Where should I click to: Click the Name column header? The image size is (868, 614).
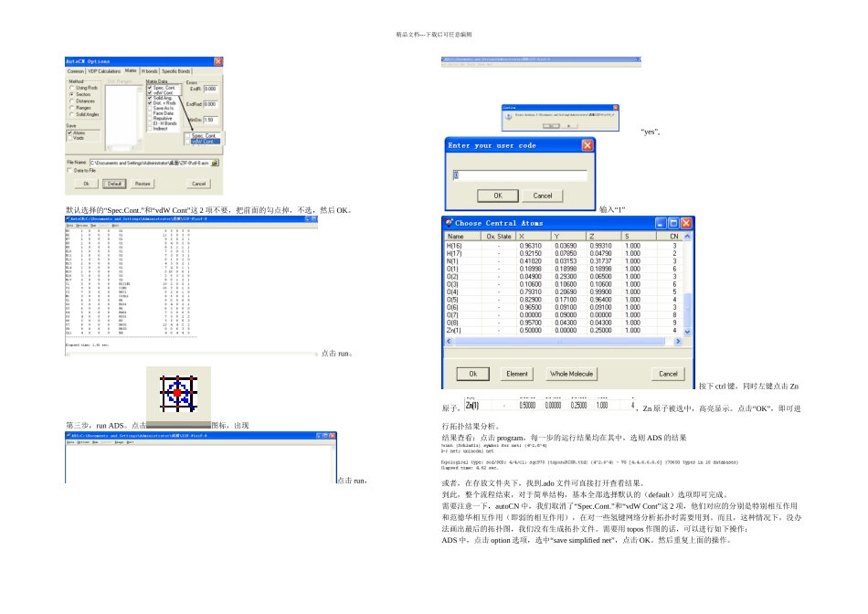click(x=463, y=237)
